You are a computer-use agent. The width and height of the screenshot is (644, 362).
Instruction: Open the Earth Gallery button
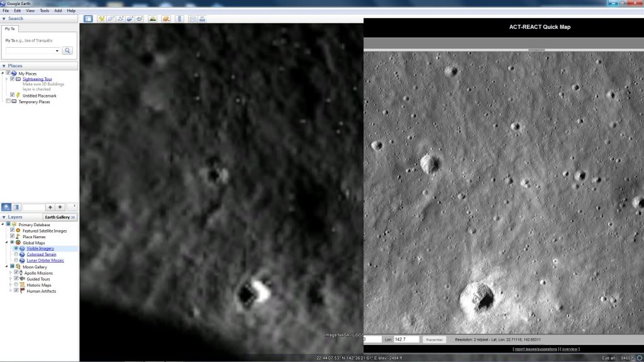(x=60, y=217)
